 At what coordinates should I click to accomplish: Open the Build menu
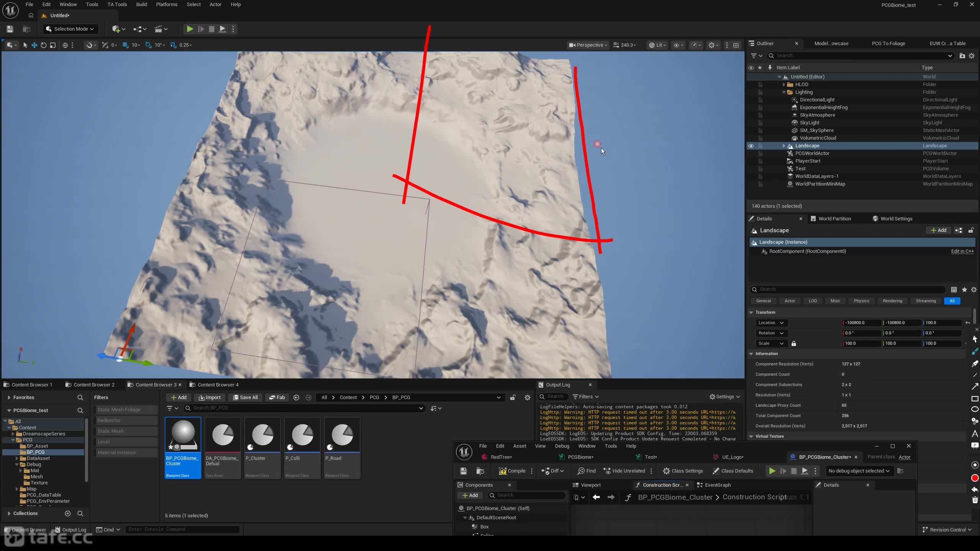tap(142, 5)
